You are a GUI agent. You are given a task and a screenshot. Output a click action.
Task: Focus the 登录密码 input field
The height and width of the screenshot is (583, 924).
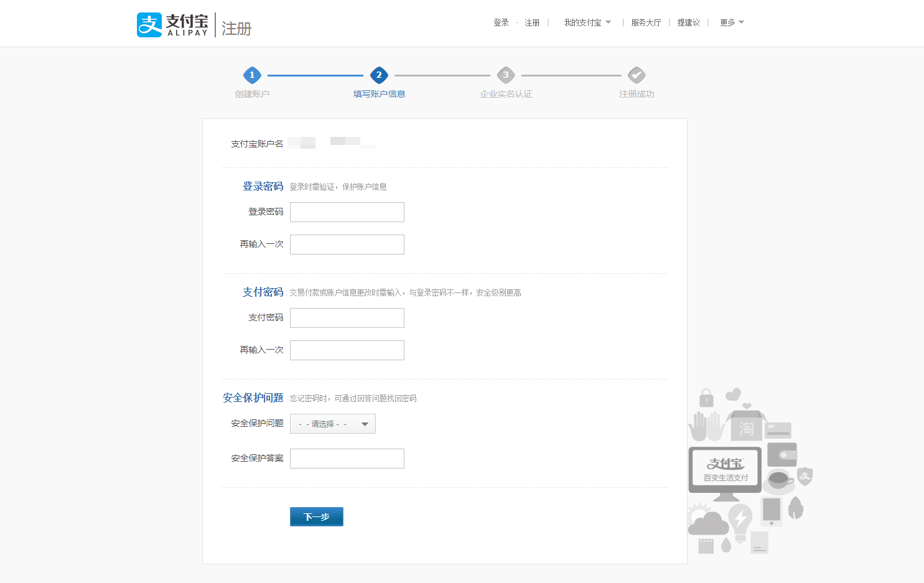pyautogui.click(x=347, y=212)
